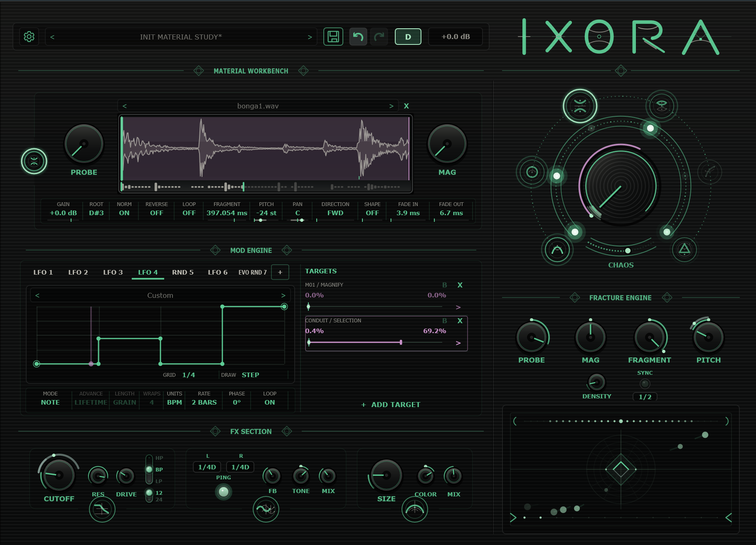This screenshot has width=756, height=545.
Task: Switch to LFO 6 tab
Action: coord(218,272)
